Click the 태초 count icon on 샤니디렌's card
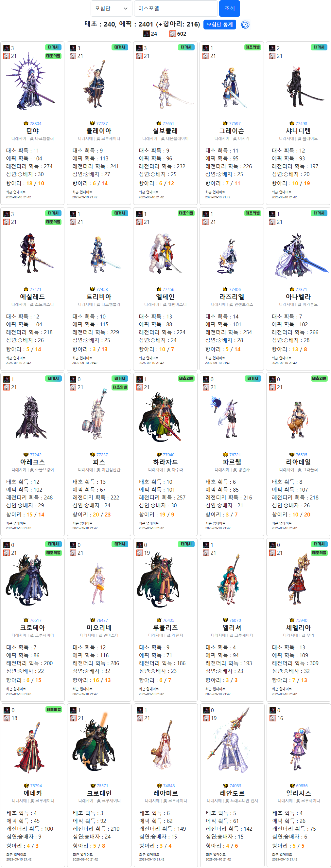 coord(272,48)
